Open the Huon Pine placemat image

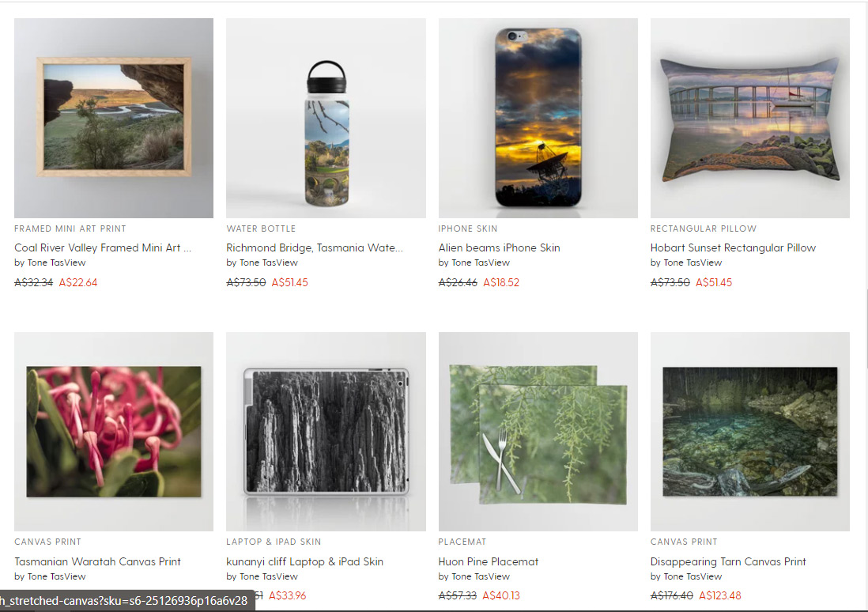tap(538, 432)
